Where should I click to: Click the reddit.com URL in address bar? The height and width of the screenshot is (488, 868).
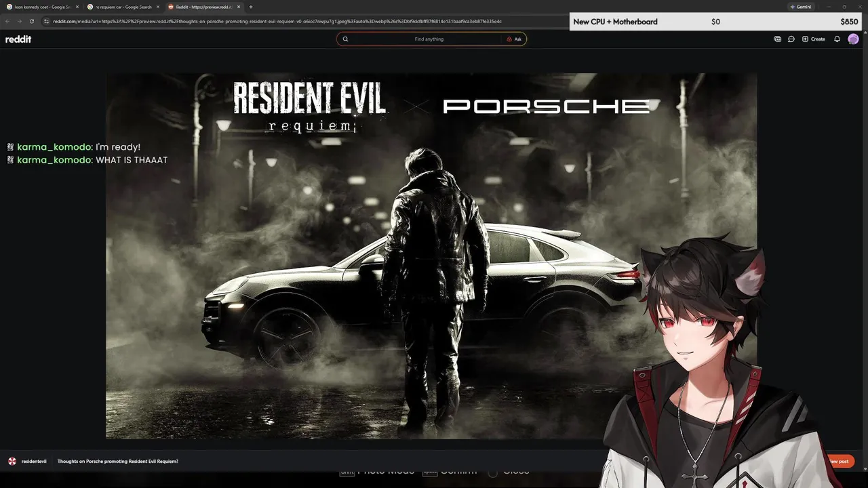pos(277,21)
